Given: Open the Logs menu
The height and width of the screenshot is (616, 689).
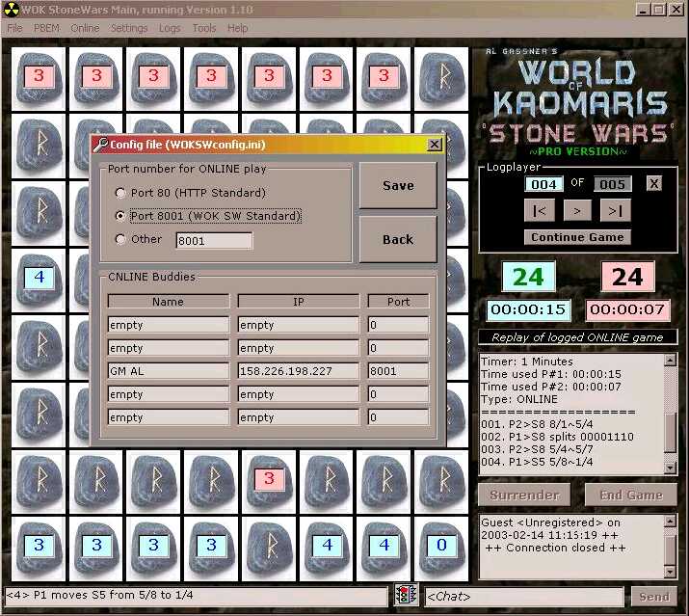Looking at the screenshot, I should 170,28.
